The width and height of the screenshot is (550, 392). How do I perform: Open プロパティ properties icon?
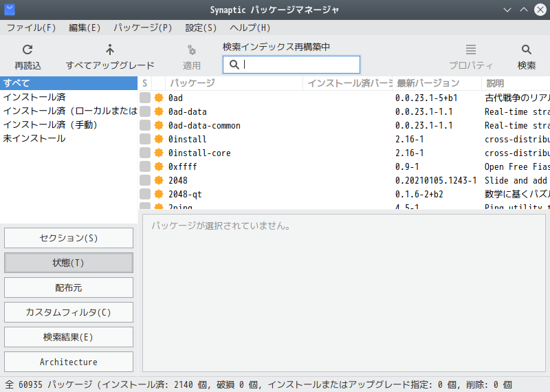pyautogui.click(x=471, y=50)
